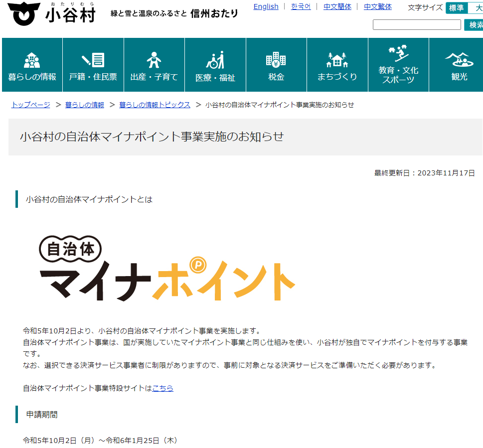Click the 小谷村の自治体マイナポイントとは heading
Image resolution: width=483 pixels, height=448 pixels.
point(89,199)
